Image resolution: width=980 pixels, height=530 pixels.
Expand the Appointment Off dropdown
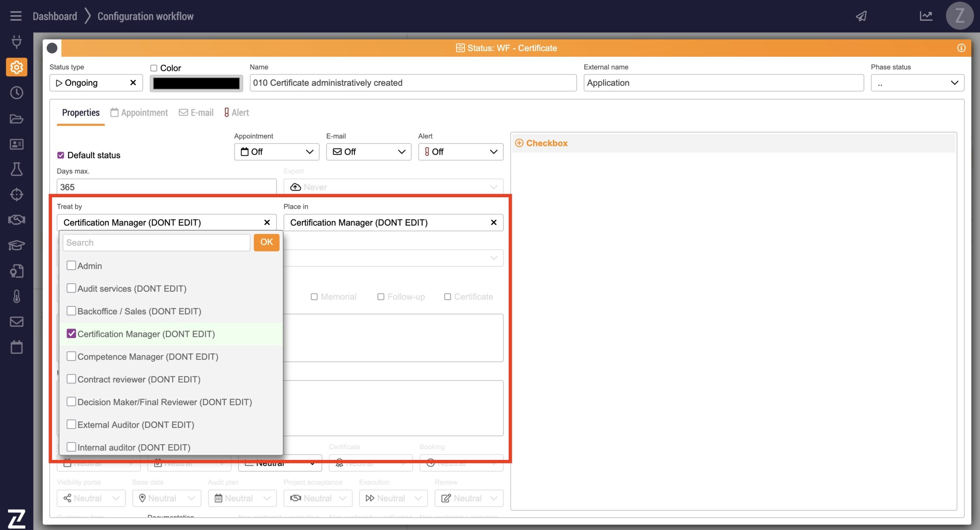pyautogui.click(x=276, y=152)
